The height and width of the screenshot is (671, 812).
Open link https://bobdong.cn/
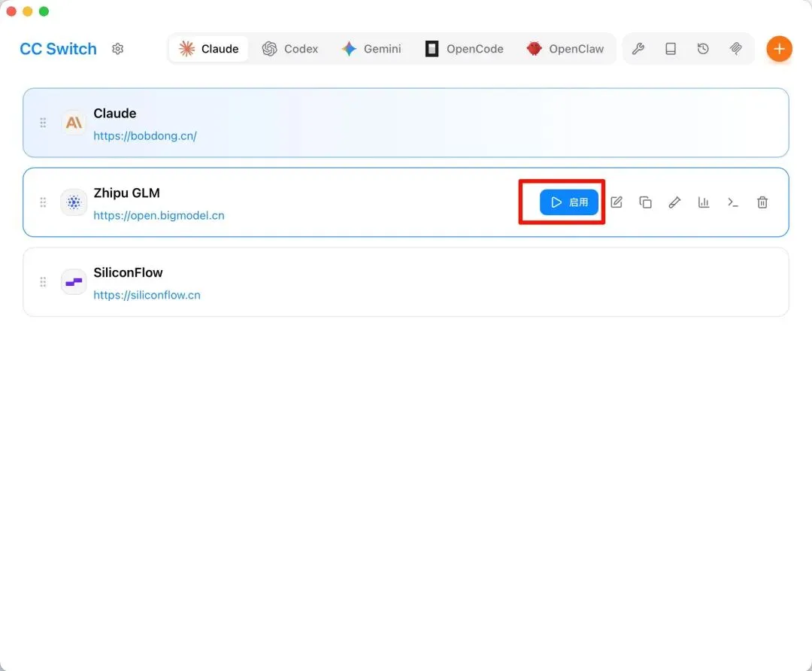point(145,135)
